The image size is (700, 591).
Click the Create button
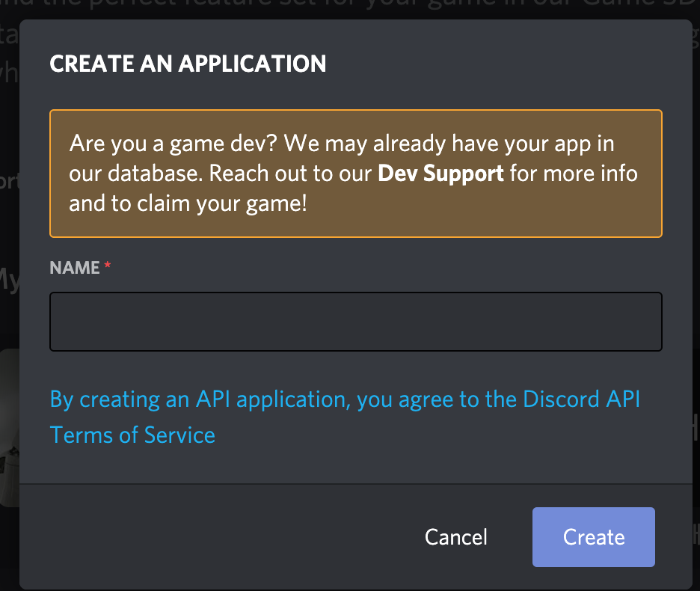coord(593,537)
